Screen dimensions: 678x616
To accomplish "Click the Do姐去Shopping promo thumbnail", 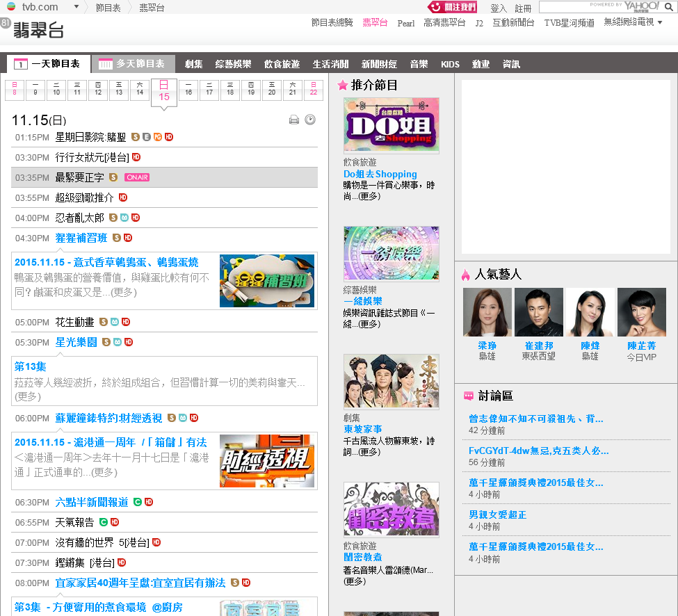I will pos(392,125).
